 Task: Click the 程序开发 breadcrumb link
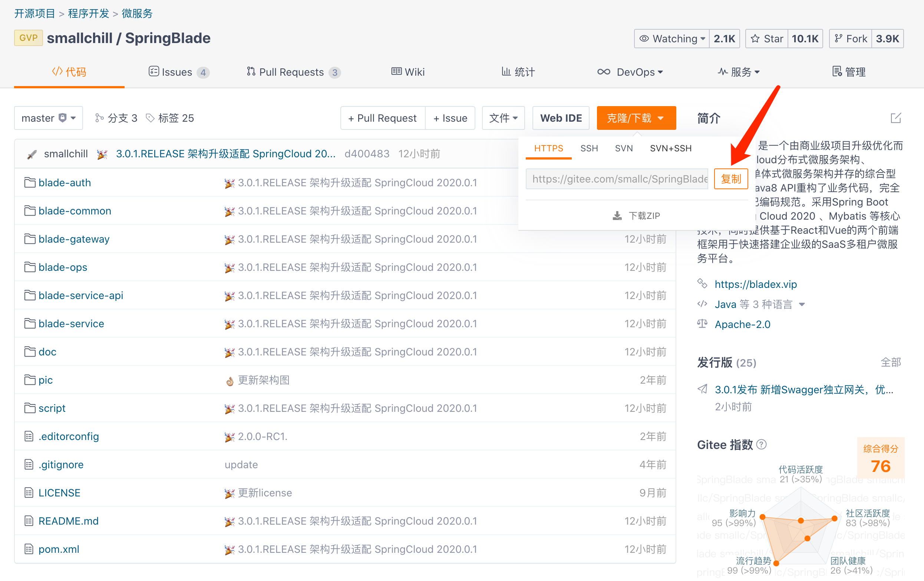point(89,13)
